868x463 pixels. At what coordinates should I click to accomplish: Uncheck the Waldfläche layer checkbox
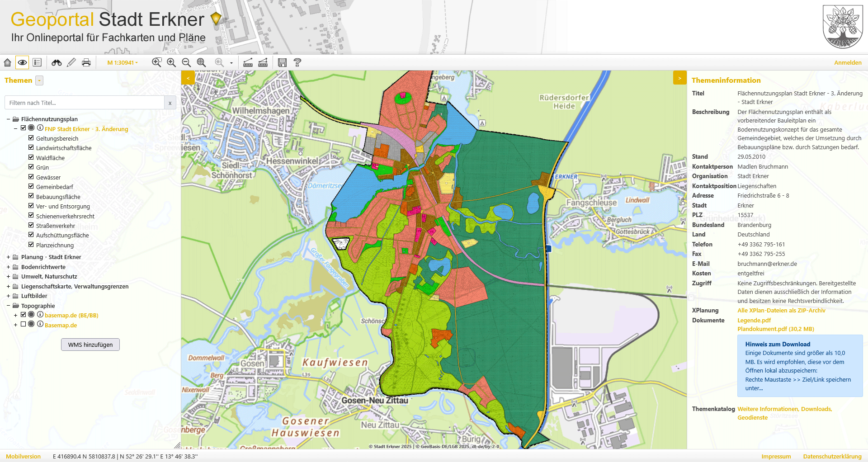click(x=31, y=157)
